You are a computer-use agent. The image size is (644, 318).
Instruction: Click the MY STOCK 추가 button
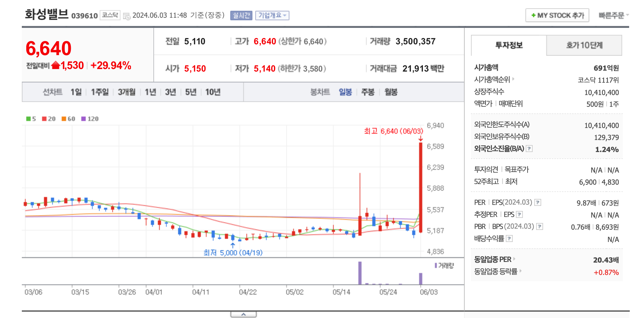[557, 15]
